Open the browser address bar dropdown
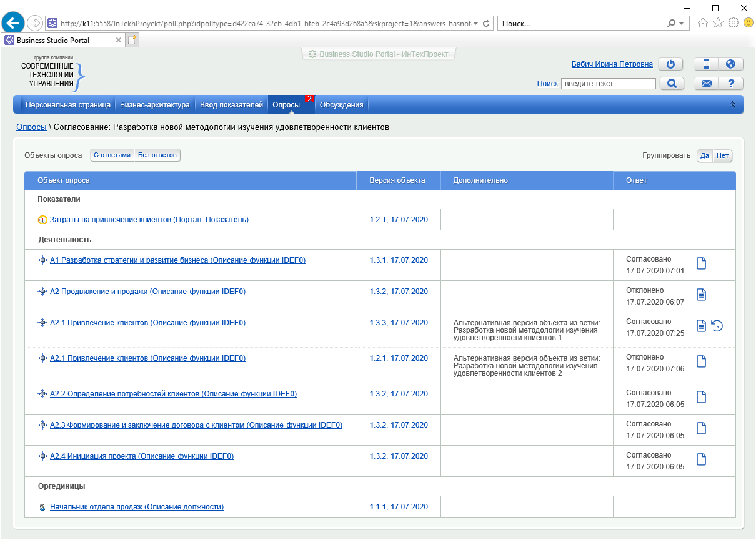The height and width of the screenshot is (540, 756). 476,24
